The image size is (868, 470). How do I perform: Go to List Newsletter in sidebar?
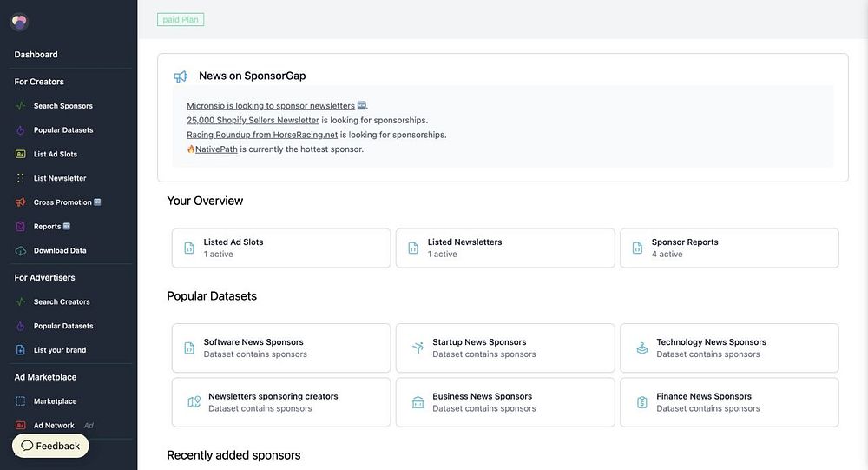(60, 178)
